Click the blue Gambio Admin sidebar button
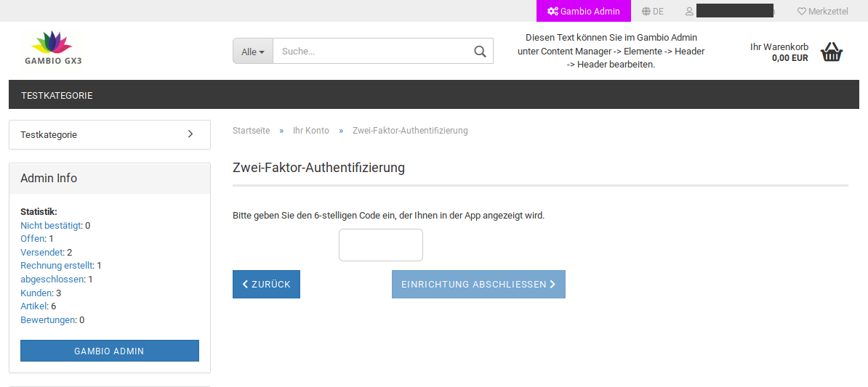 (x=109, y=351)
